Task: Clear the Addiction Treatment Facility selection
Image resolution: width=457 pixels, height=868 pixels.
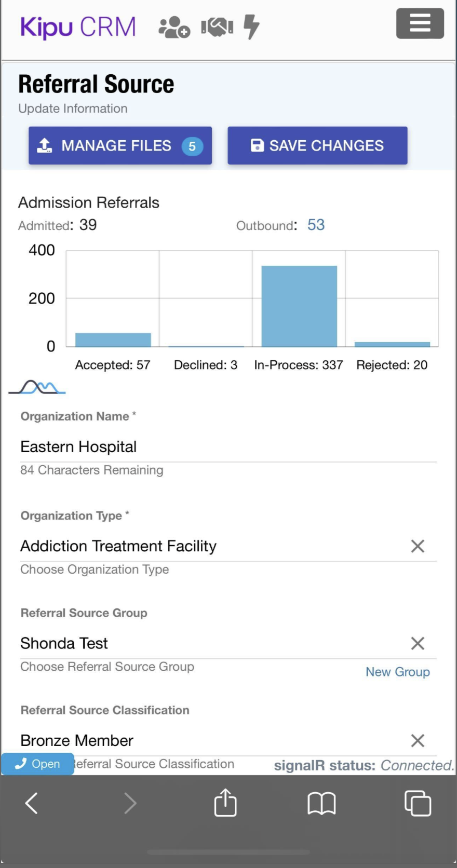Action: click(x=418, y=546)
